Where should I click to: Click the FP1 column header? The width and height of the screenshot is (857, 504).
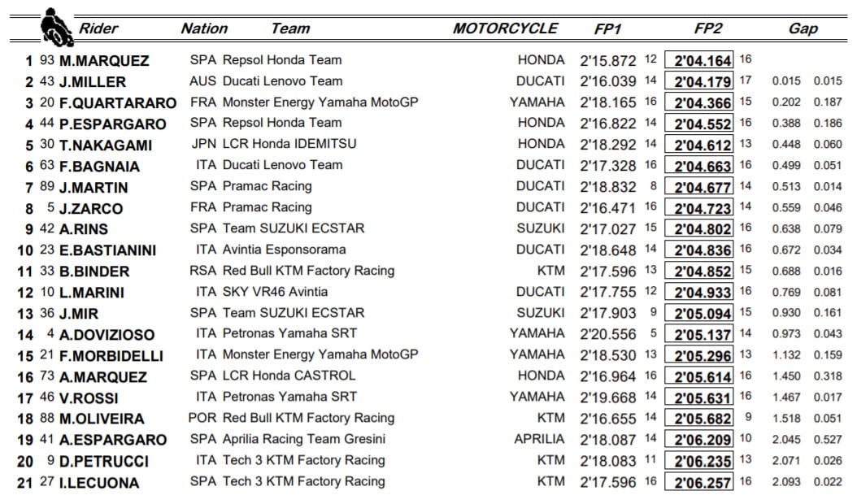click(607, 28)
